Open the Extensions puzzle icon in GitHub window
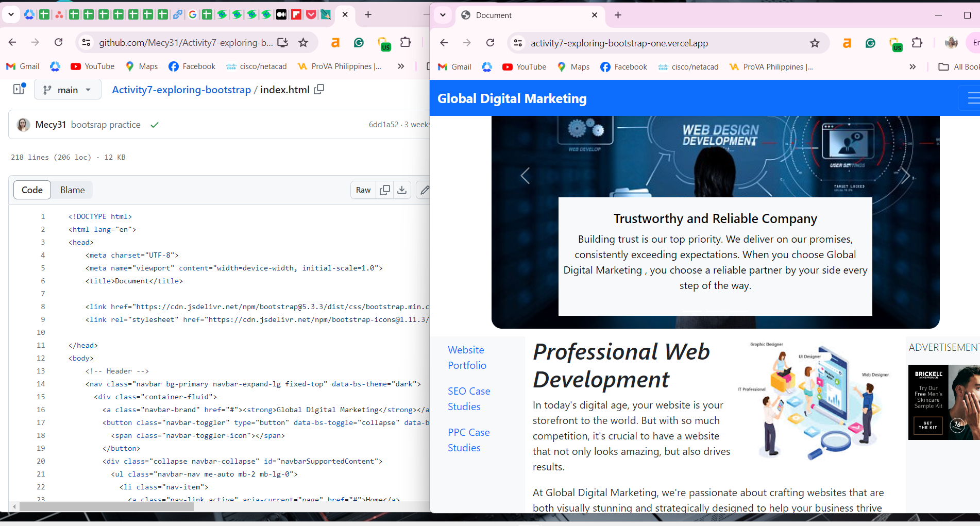This screenshot has height=526, width=980. (x=405, y=43)
